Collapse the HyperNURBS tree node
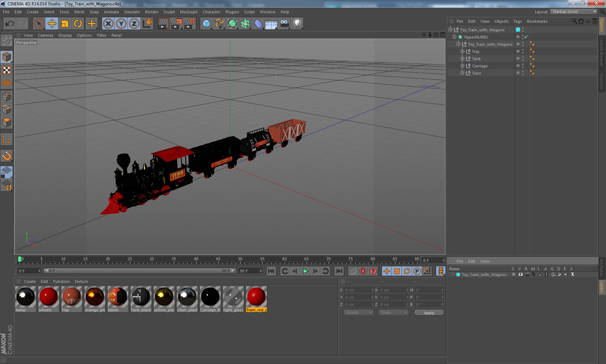The image size is (606, 364). click(x=454, y=37)
